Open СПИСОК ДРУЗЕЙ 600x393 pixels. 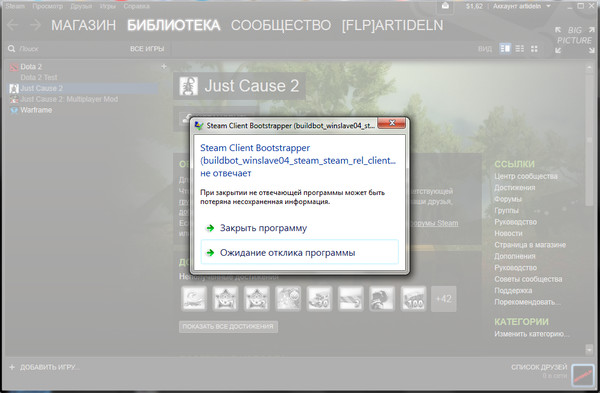(539, 367)
